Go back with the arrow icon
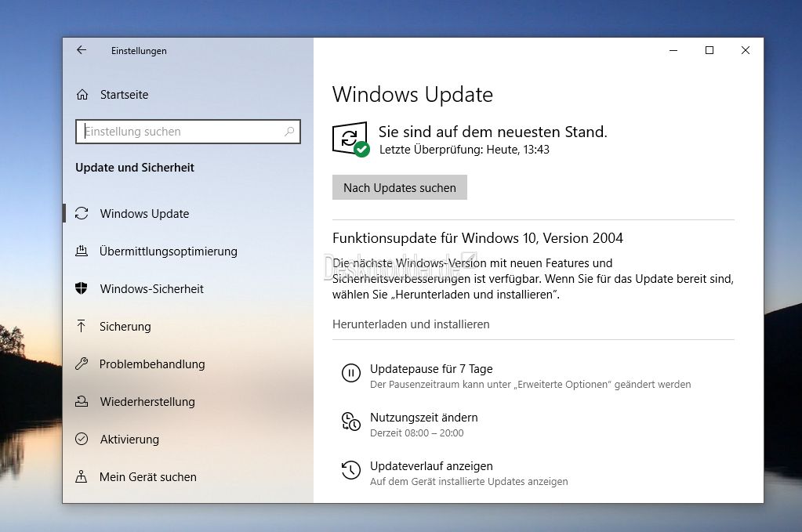This screenshot has height=532, width=802. point(82,50)
